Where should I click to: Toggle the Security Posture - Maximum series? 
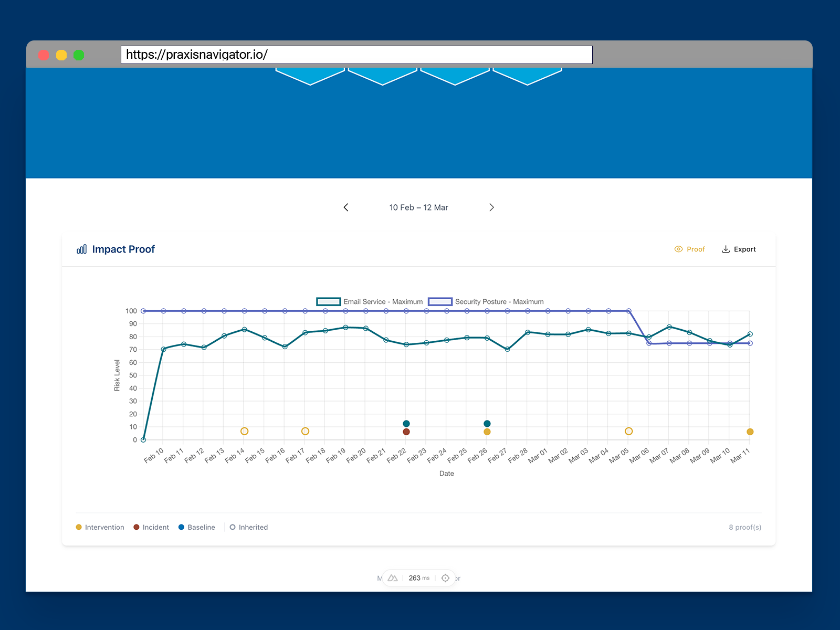tap(487, 301)
